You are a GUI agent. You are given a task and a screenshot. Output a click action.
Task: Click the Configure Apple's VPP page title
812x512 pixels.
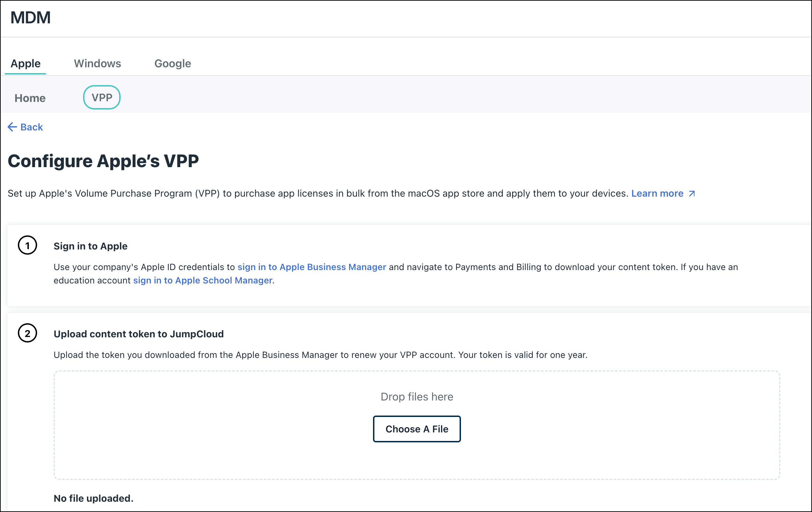pos(104,161)
